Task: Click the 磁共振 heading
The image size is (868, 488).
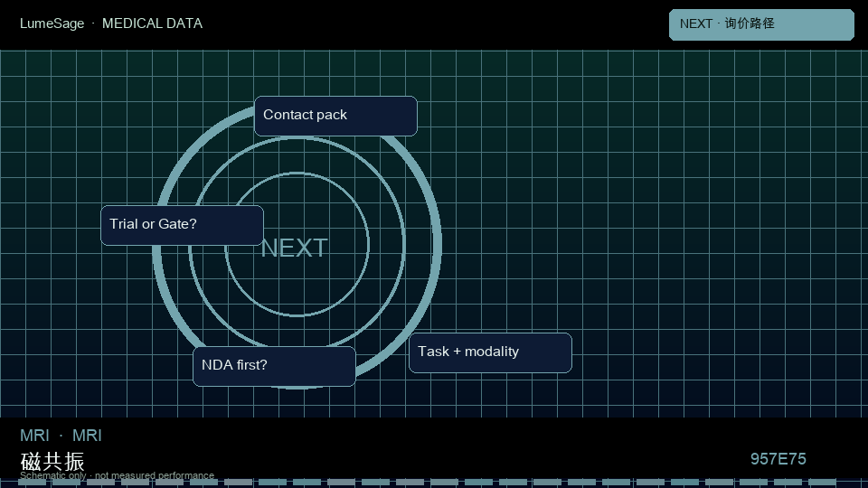Action: (x=52, y=461)
